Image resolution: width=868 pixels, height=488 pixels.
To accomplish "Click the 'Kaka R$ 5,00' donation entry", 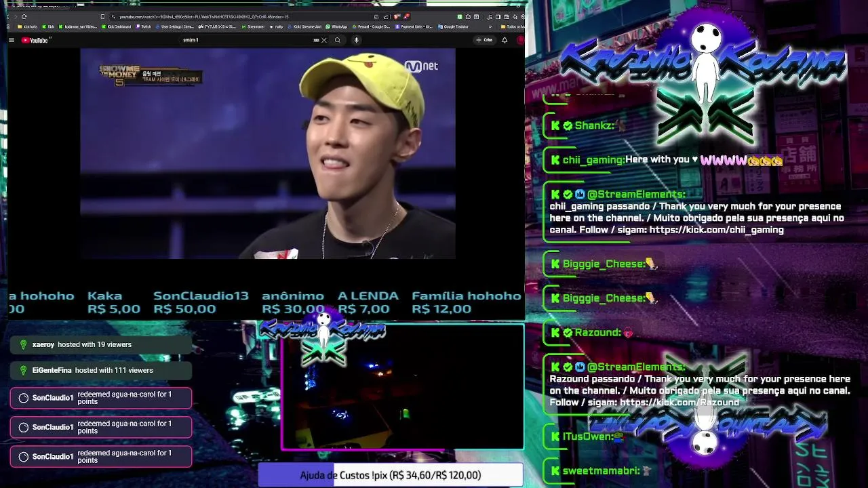I will click(113, 302).
